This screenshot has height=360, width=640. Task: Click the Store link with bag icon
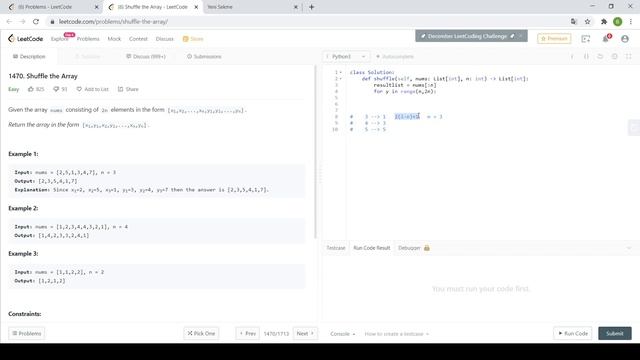(x=193, y=39)
